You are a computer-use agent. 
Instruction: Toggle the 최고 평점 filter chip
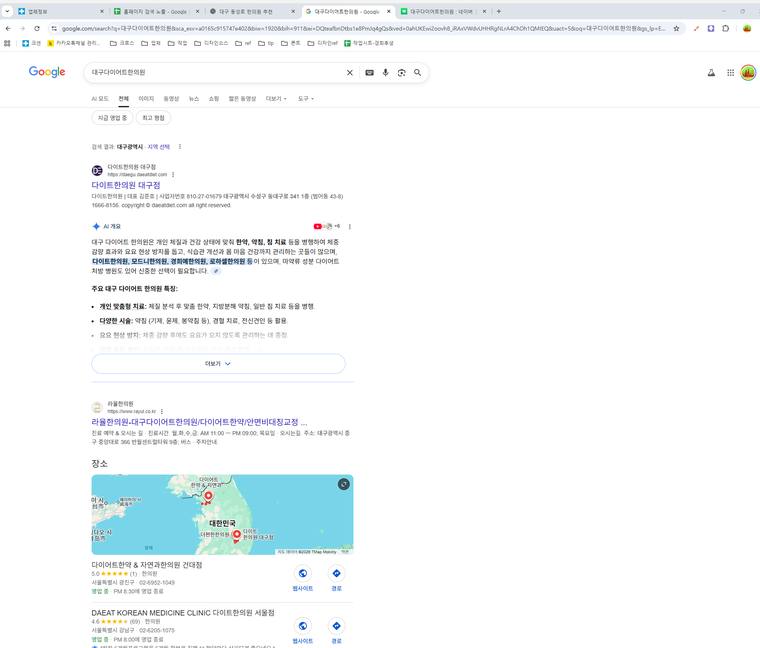tap(153, 118)
